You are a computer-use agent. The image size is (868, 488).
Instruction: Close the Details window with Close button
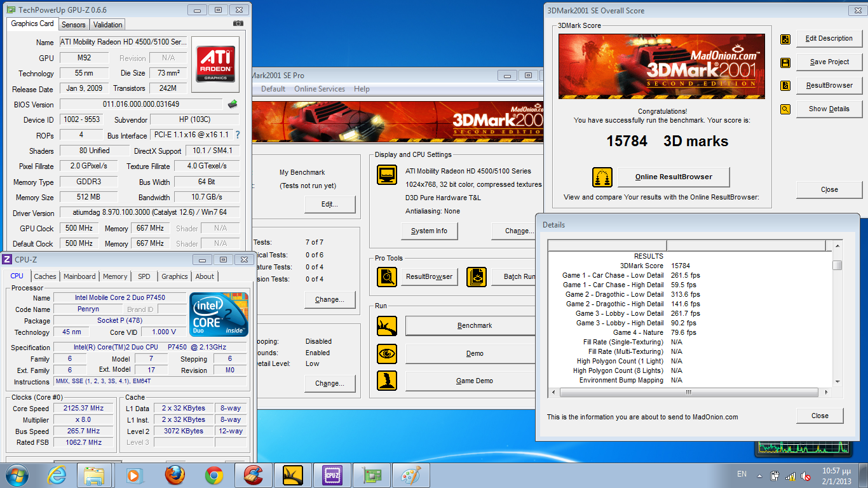point(820,416)
